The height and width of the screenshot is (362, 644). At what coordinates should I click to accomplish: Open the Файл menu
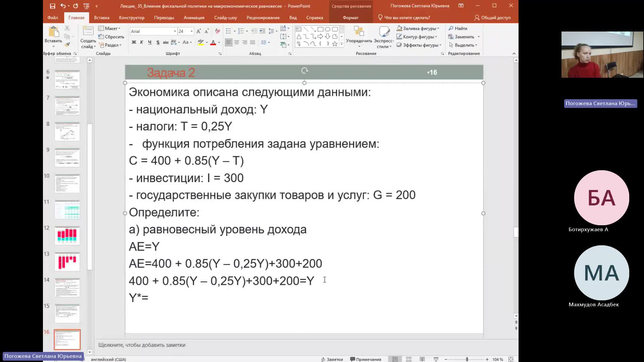point(53,17)
